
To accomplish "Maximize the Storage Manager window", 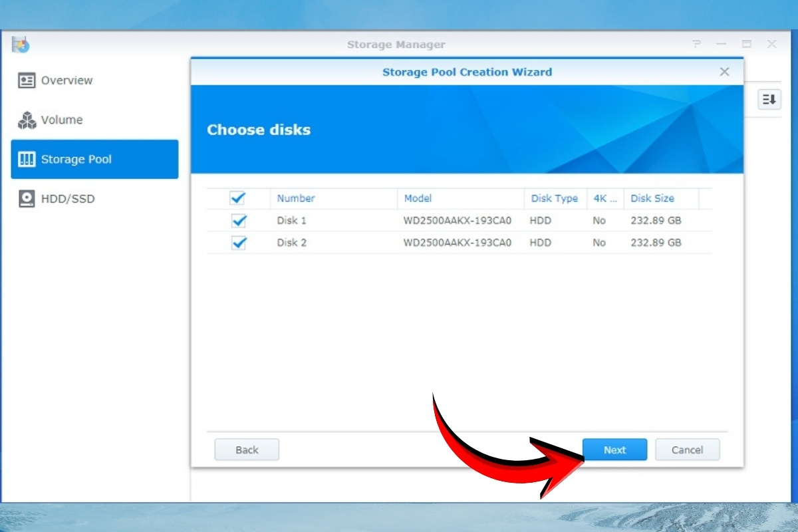I will 747,45.
